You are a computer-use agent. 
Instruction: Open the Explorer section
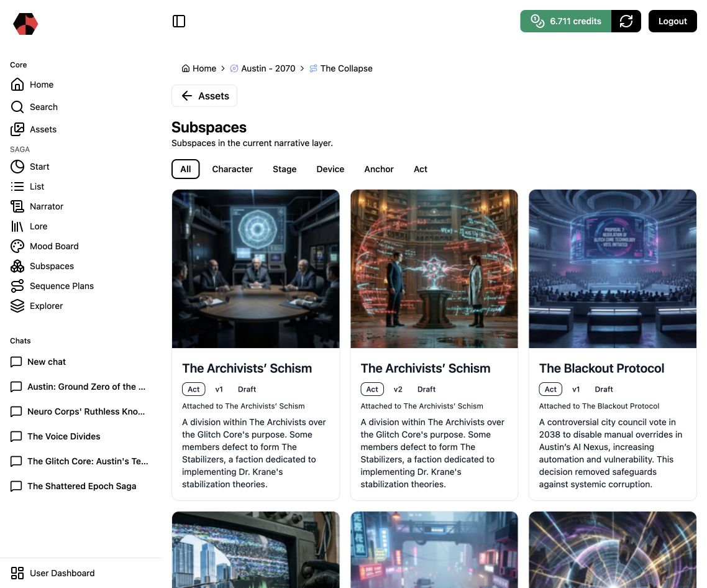pyautogui.click(x=37, y=306)
